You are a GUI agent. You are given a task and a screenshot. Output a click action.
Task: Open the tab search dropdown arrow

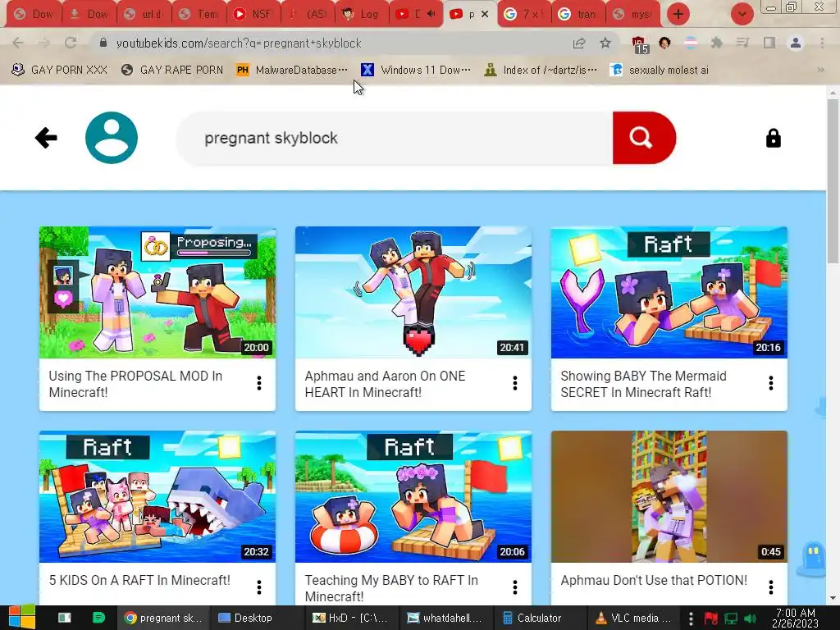[x=742, y=14]
